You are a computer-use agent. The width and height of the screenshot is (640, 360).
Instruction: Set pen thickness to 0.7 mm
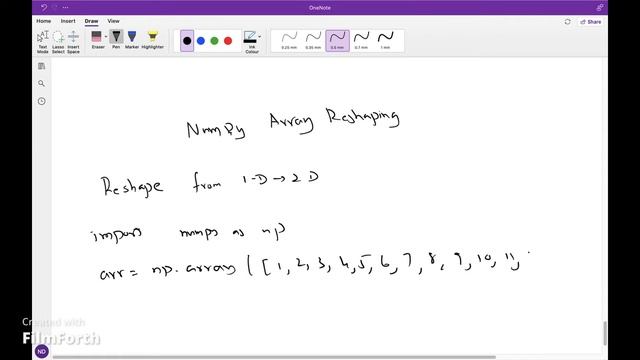pos(361,41)
